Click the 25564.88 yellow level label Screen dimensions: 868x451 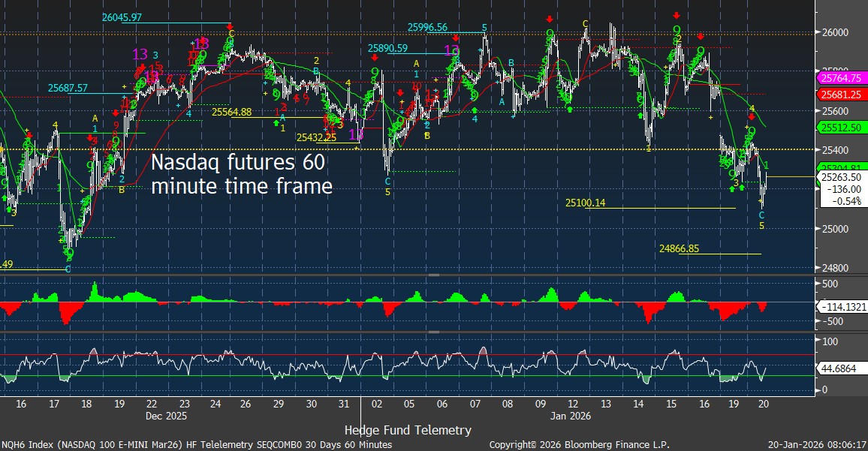[231, 112]
